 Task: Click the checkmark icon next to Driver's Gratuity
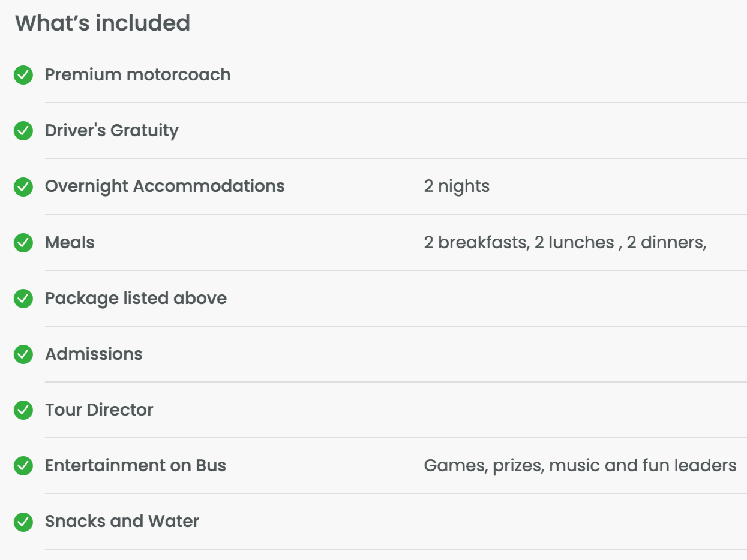(23, 131)
